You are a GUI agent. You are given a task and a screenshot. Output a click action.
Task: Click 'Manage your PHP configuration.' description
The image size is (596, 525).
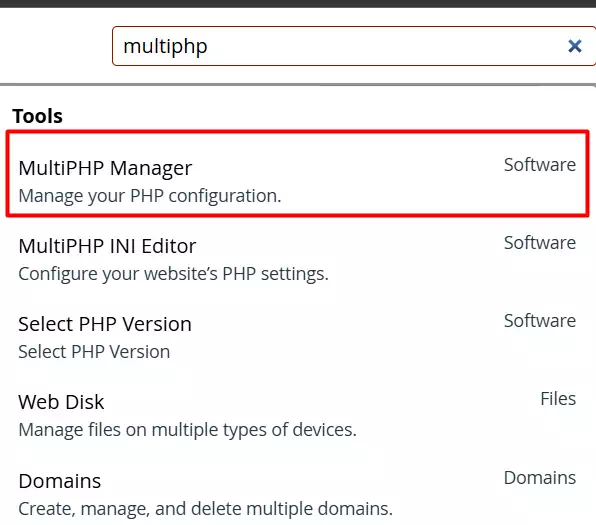coord(150,196)
